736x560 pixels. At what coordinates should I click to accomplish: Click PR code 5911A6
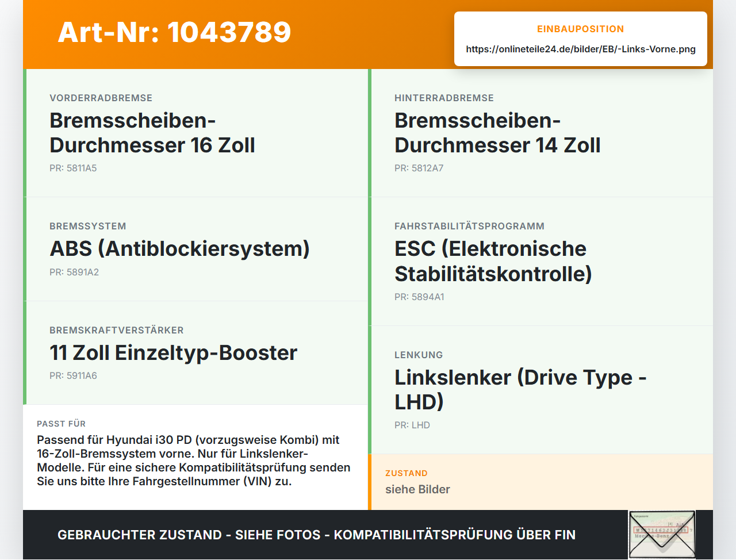pos(73,376)
